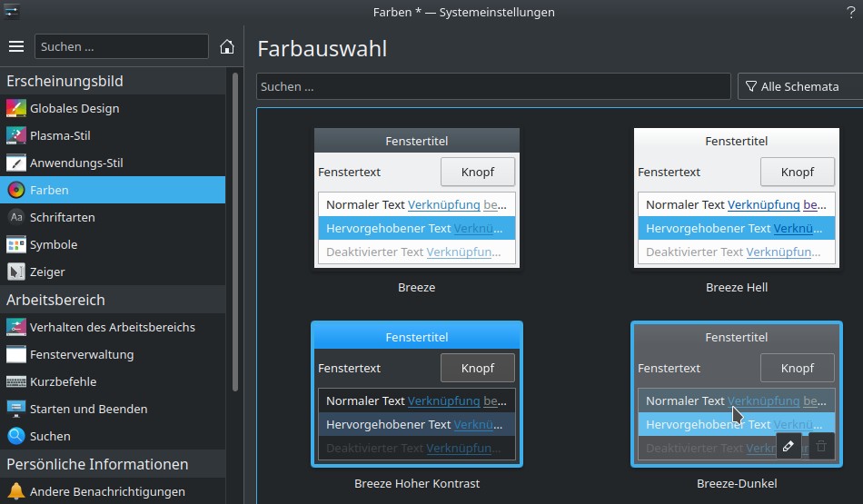Viewport: 863px width, 504px height.
Task: Click the sidebar search field
Action: click(122, 46)
